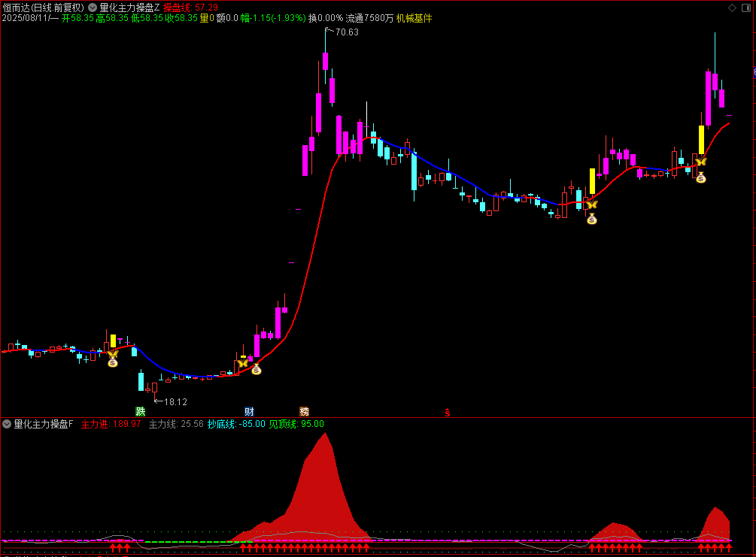Click the 操盘线: 57.29 value

(x=190, y=8)
